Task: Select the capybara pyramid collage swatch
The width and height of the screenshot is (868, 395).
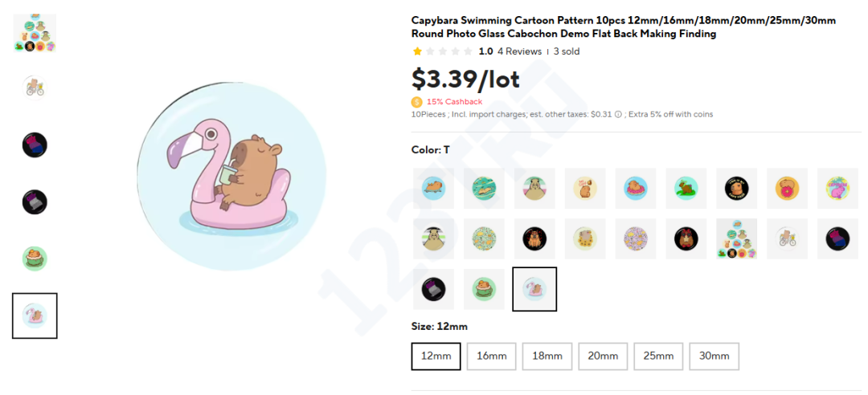Action: pos(737,238)
